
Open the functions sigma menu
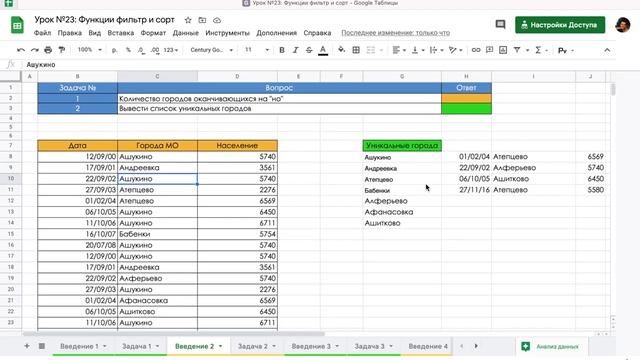click(x=540, y=50)
